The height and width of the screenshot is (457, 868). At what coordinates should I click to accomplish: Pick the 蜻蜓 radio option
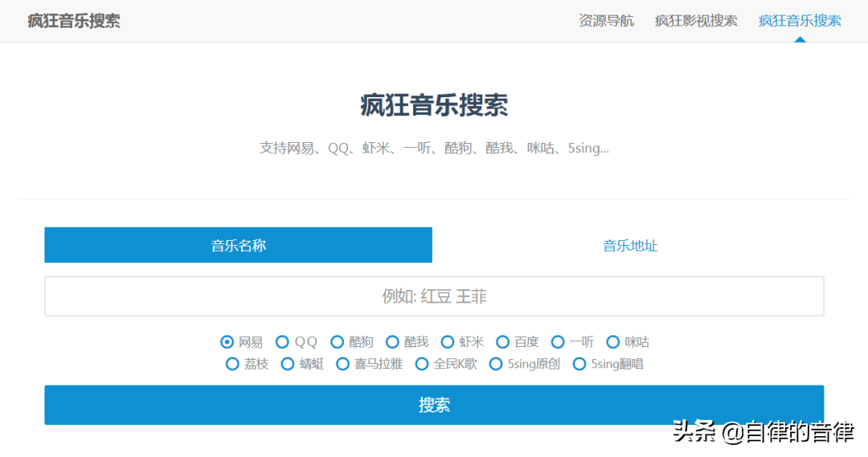pos(287,364)
